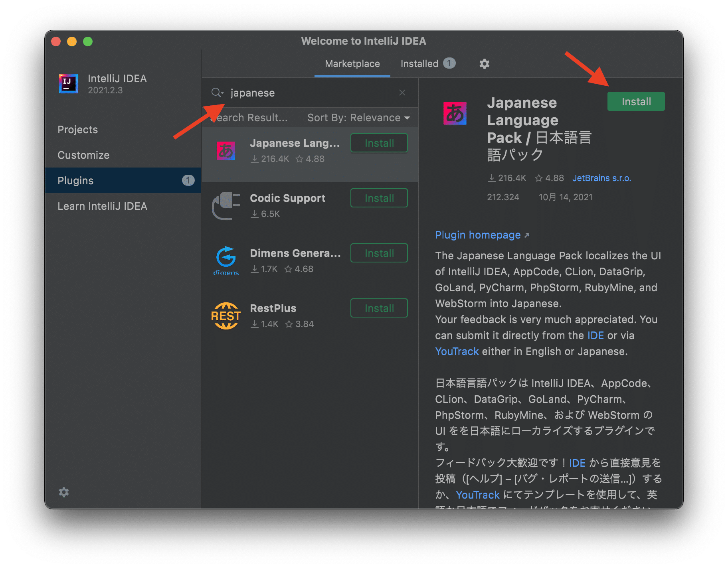Switch to the Marketplace tab
The height and width of the screenshot is (568, 728).
(352, 64)
